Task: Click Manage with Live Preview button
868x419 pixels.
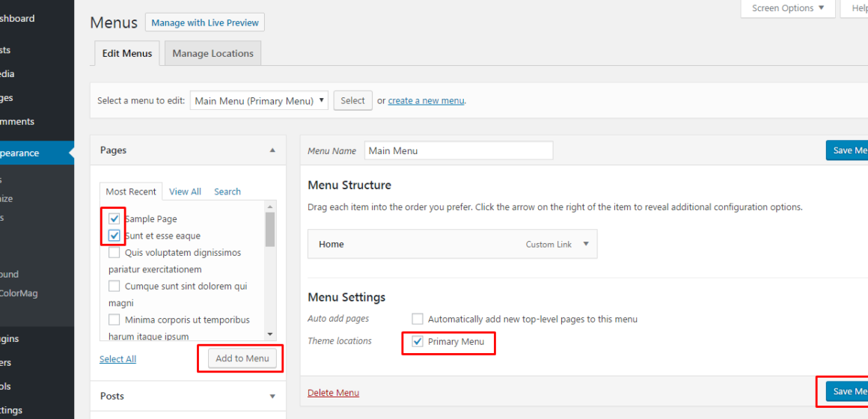Action: pyautogui.click(x=205, y=22)
